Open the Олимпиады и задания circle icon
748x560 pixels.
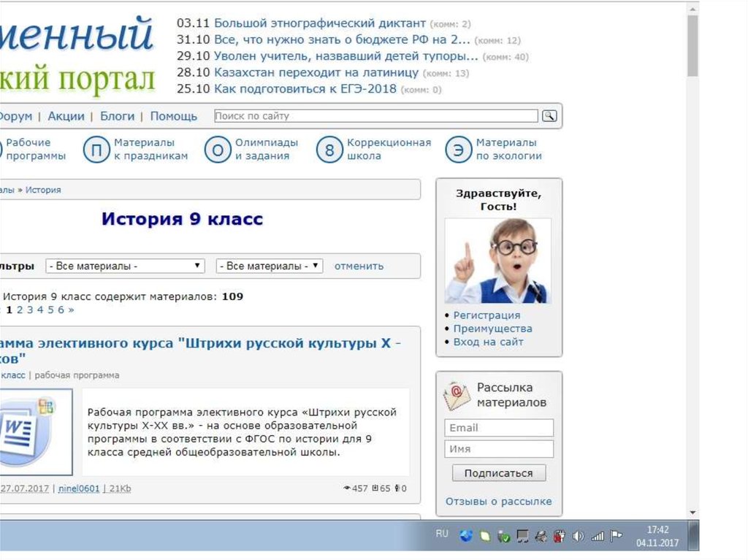point(217,150)
